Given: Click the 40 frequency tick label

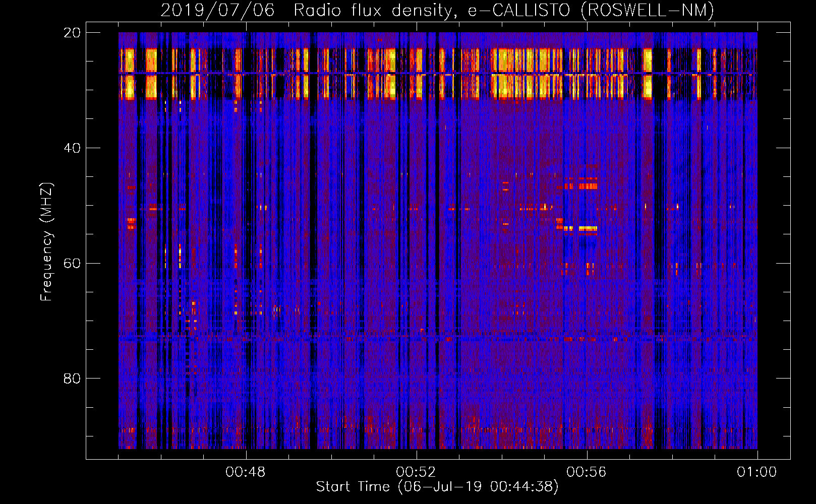Looking at the screenshot, I should 72,148.
